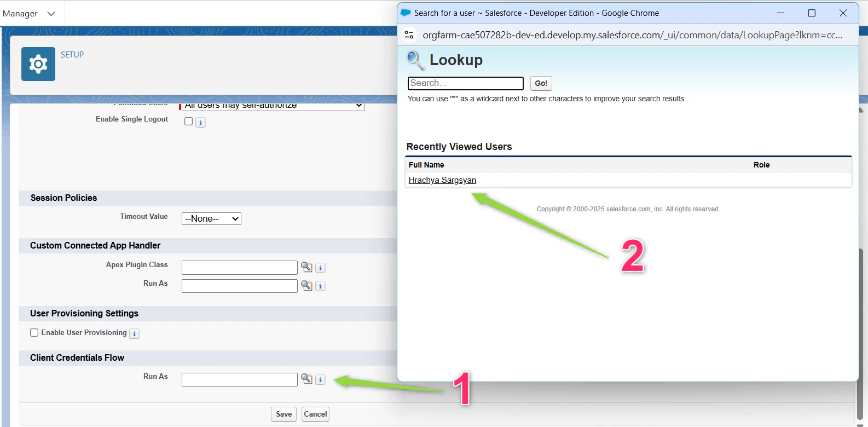Click site info icon in popup address bar
Viewport: 868px width, 427px height.
pyautogui.click(x=409, y=35)
